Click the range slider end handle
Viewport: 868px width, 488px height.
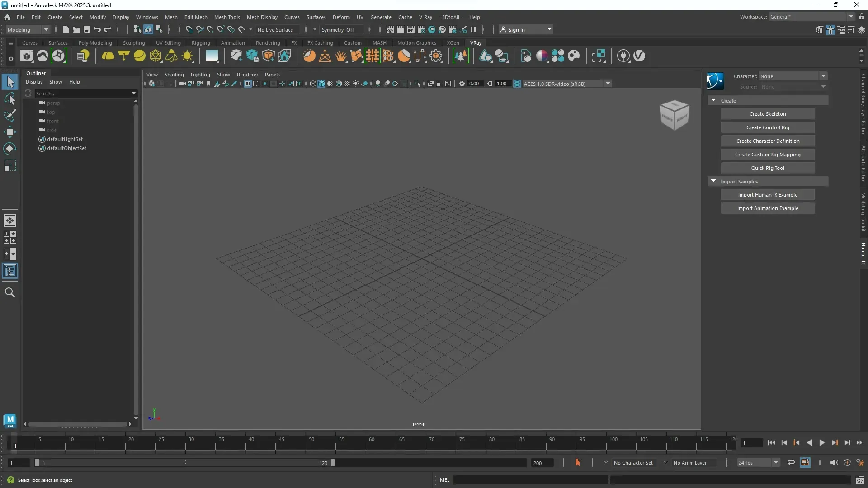point(333,463)
